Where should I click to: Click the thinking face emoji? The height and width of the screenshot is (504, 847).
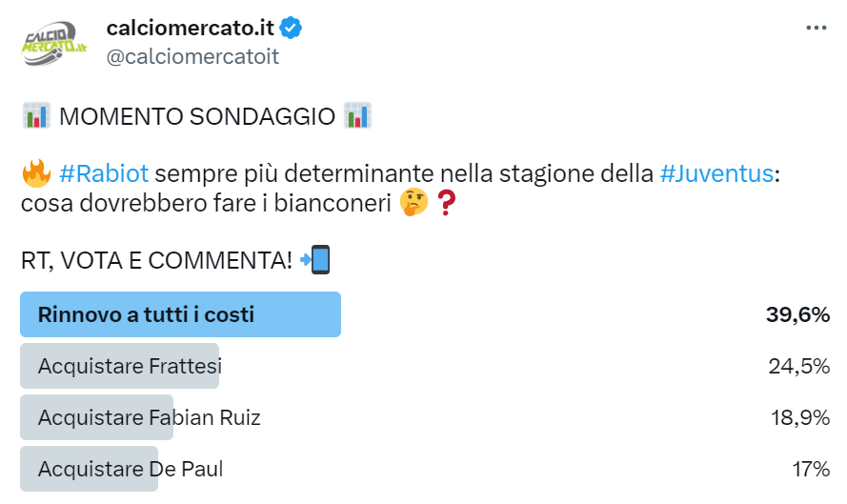pyautogui.click(x=413, y=203)
